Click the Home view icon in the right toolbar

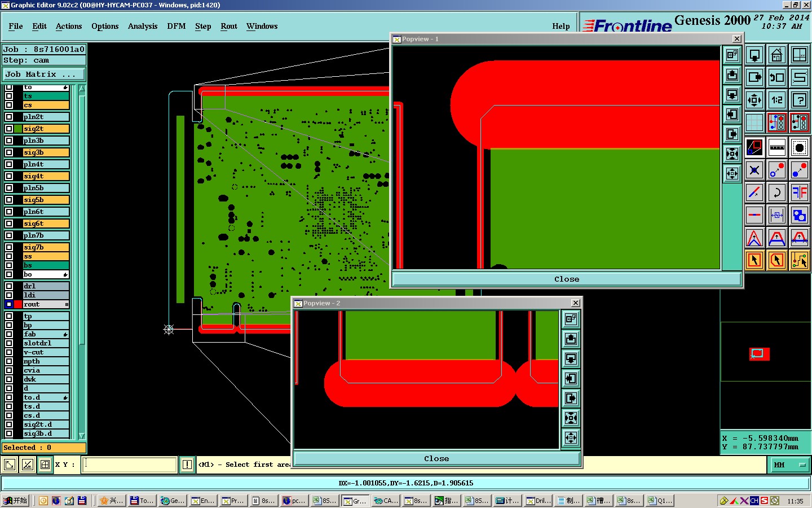777,55
